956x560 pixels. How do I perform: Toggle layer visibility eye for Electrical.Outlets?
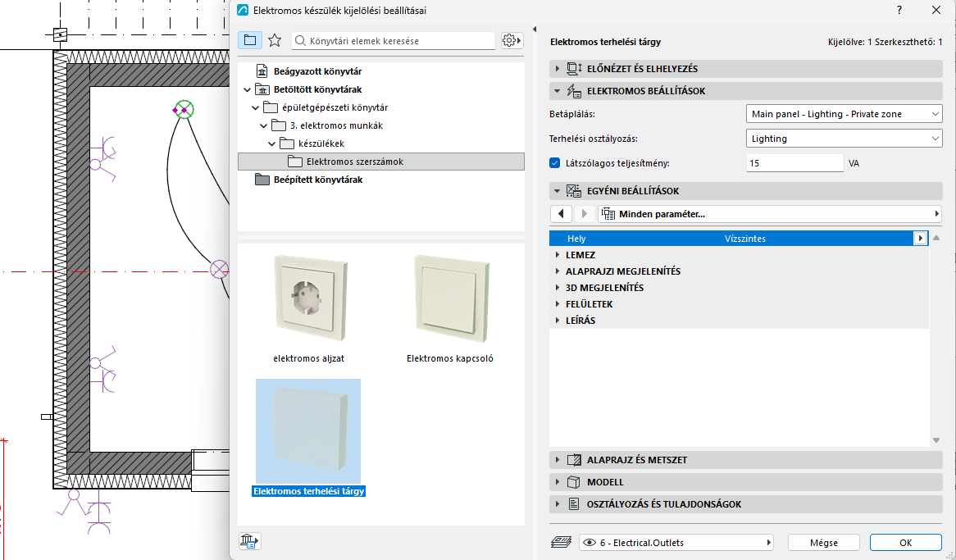point(589,542)
